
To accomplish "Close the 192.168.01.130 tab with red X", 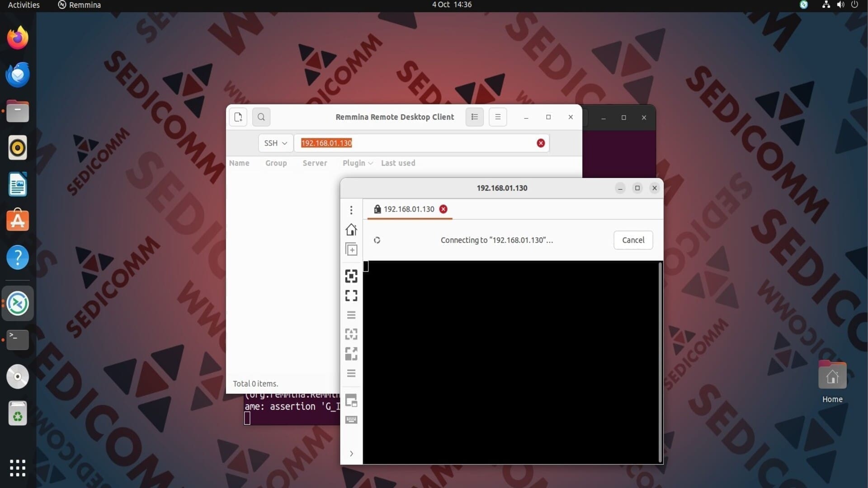I will click(443, 209).
